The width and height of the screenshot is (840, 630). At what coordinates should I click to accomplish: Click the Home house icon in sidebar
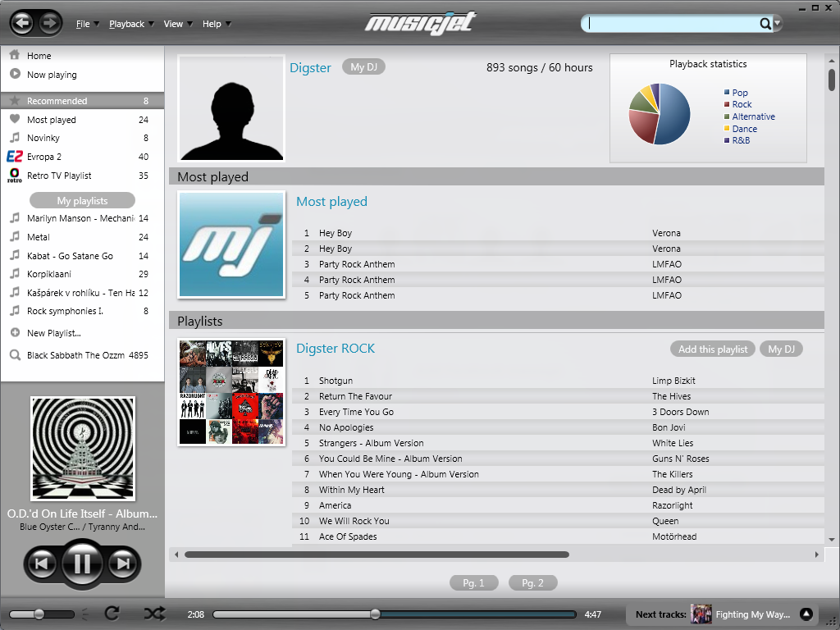pos(15,55)
